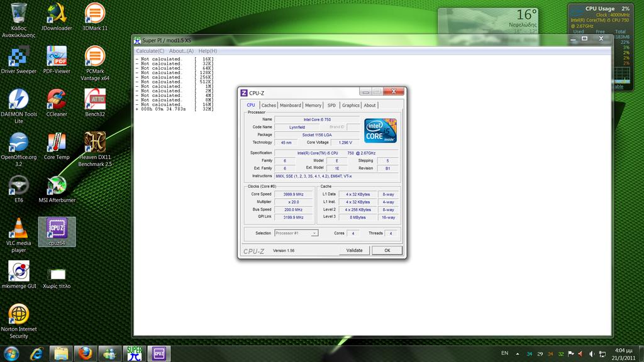Viewport: 644px width, 362px height.
Task: Switch to CPU-Z About tab
Action: pos(370,106)
